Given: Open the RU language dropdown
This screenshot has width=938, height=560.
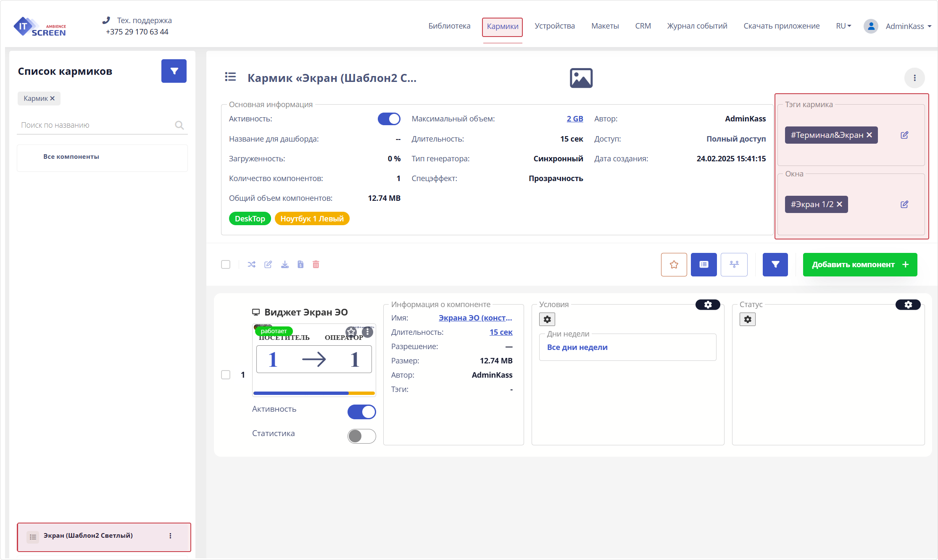Looking at the screenshot, I should click(843, 26).
